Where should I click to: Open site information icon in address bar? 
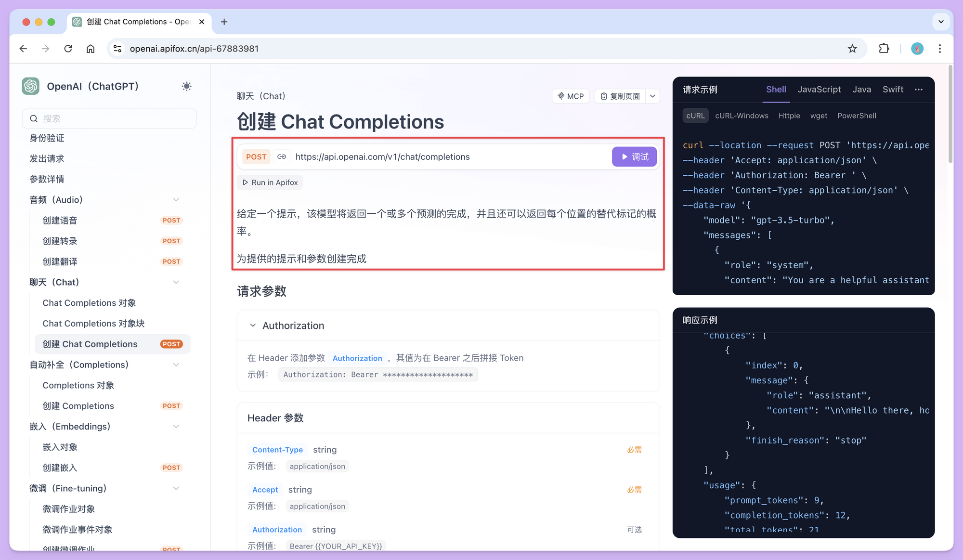coord(117,49)
